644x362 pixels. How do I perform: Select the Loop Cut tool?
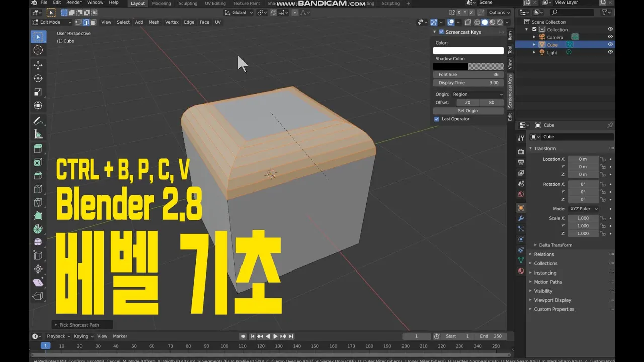tap(38, 189)
